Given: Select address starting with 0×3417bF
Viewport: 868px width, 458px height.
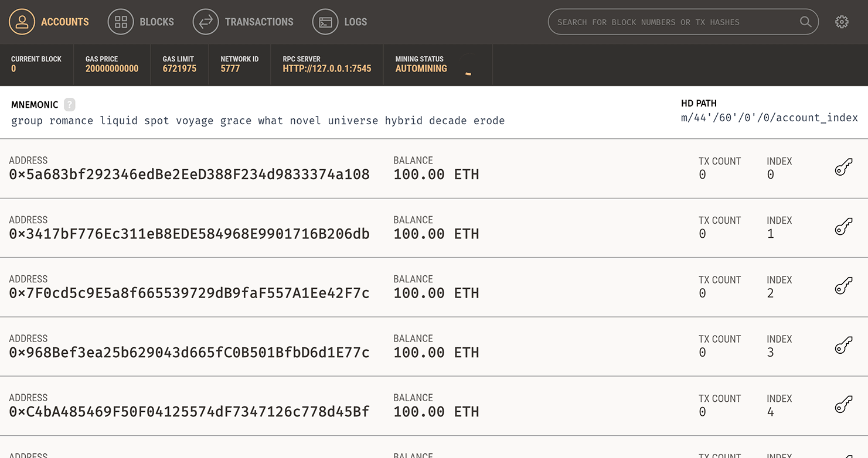Looking at the screenshot, I should [x=189, y=234].
